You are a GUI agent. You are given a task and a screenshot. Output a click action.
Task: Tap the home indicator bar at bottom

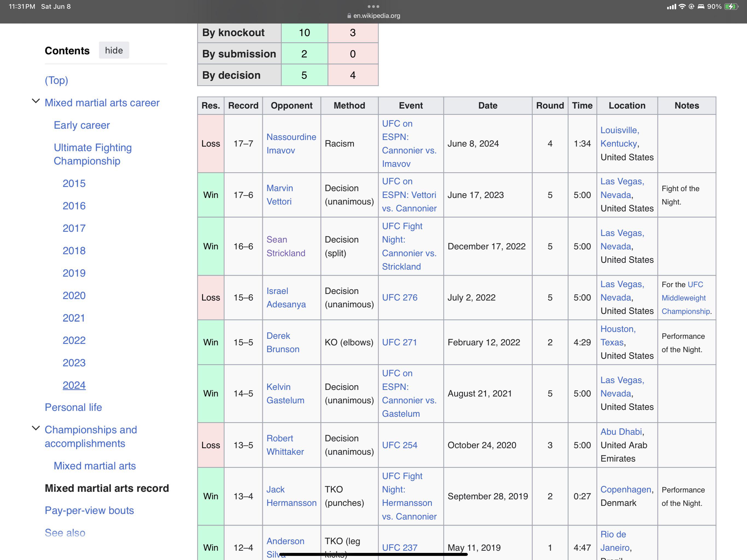(373, 554)
